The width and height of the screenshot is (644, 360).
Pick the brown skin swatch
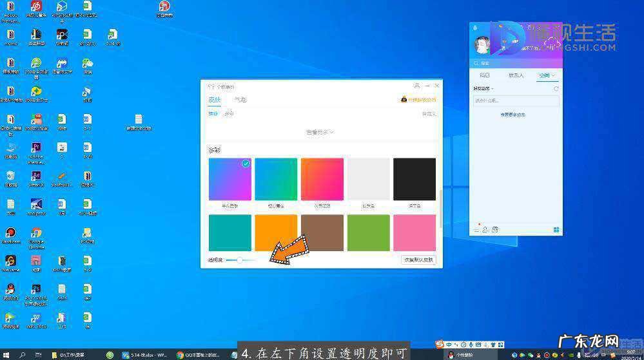(322, 232)
